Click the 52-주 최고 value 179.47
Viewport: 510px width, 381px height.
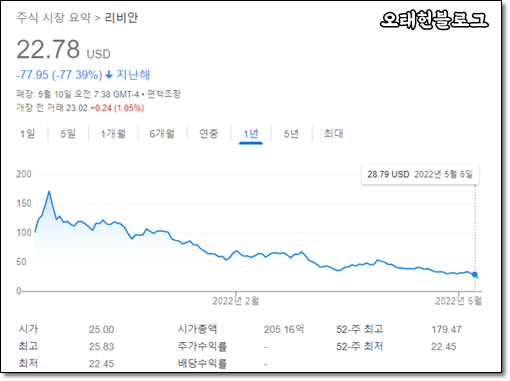[x=446, y=330]
